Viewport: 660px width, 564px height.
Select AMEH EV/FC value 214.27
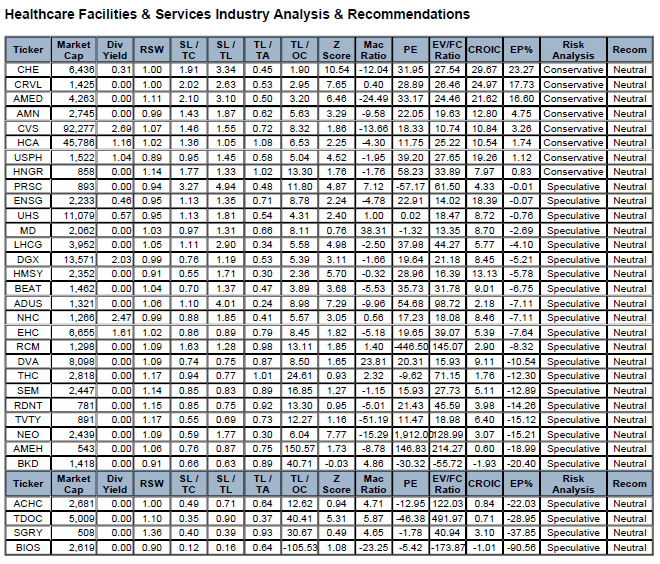(x=447, y=449)
